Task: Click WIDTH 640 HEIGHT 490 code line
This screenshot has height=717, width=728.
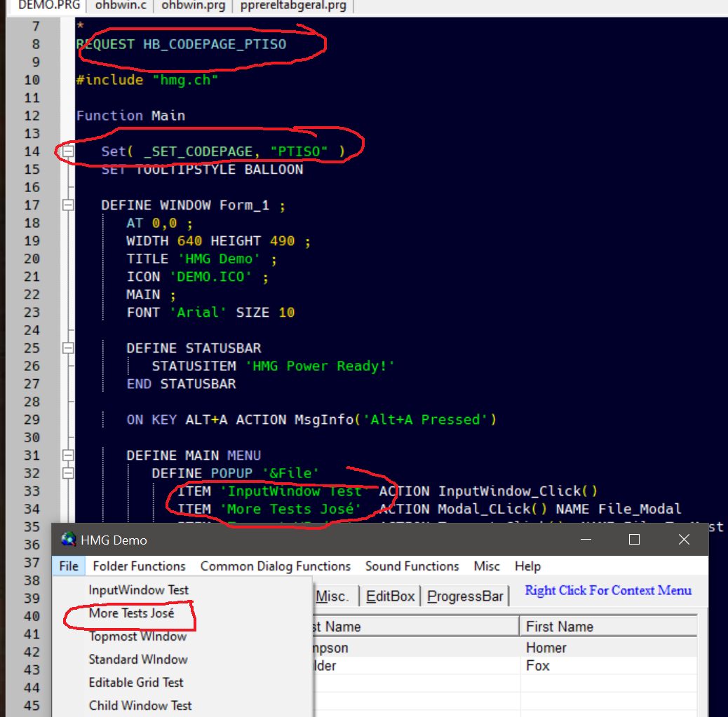Action: pos(218,241)
